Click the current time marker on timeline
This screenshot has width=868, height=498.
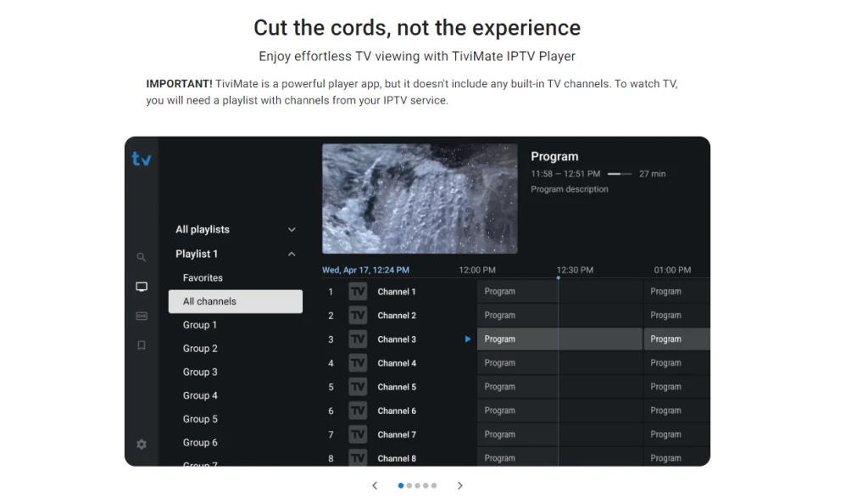point(558,277)
